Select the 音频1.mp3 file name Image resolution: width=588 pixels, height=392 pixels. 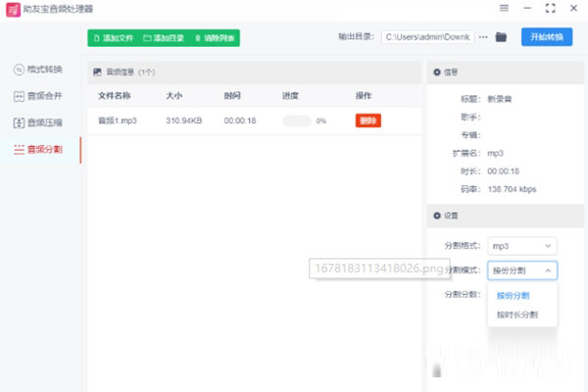(118, 121)
